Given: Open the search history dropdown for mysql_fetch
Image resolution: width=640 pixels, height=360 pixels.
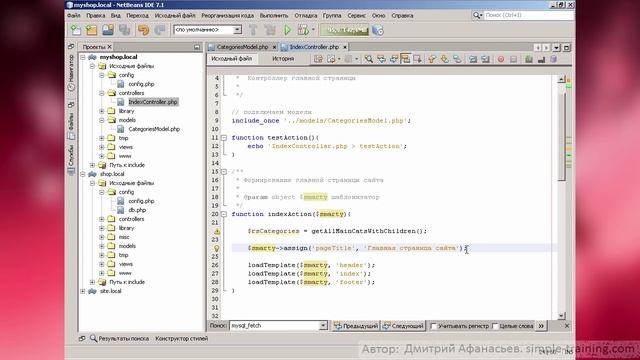Looking at the screenshot, I should coord(323,326).
